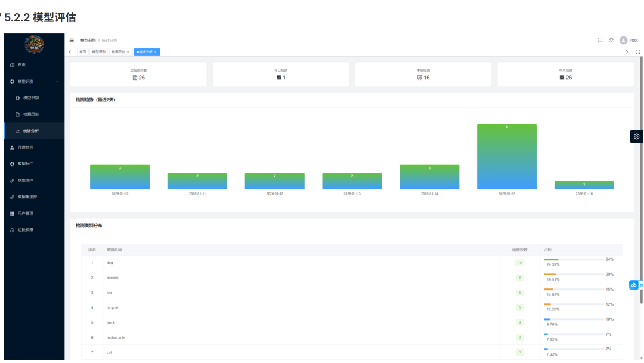Click the chart icon in the 今日检测 card
The height and width of the screenshot is (363, 644).
coord(279,78)
